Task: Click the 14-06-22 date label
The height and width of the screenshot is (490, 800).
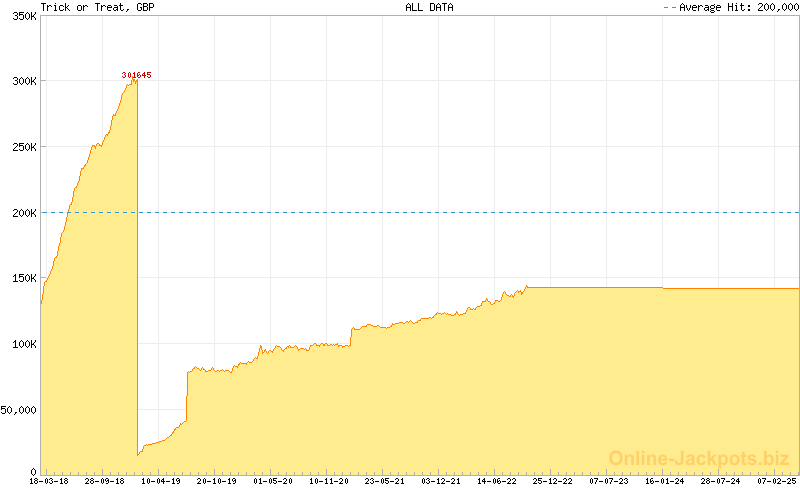Action: [x=497, y=481]
